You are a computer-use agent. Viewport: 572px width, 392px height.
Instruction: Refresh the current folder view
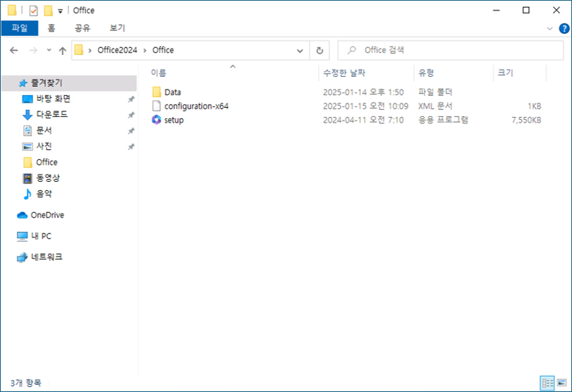[320, 50]
